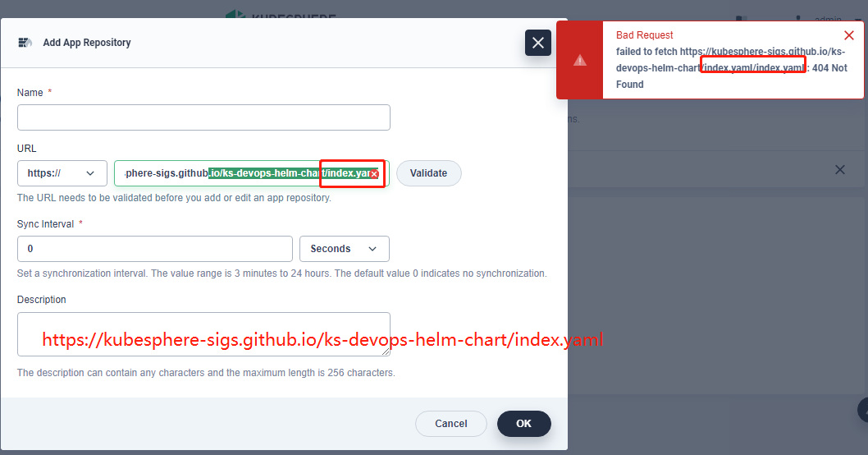Image resolution: width=868 pixels, height=455 pixels.
Task: Click the Description text area
Action: (203, 334)
